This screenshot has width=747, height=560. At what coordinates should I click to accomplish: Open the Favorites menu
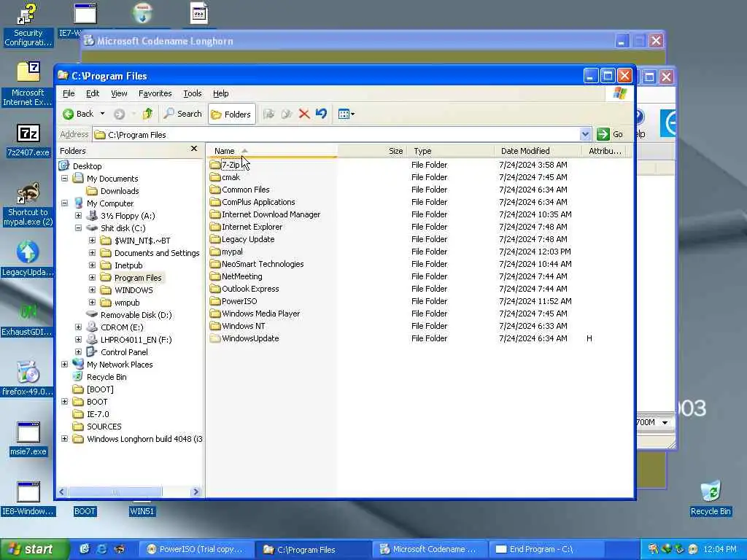click(155, 93)
